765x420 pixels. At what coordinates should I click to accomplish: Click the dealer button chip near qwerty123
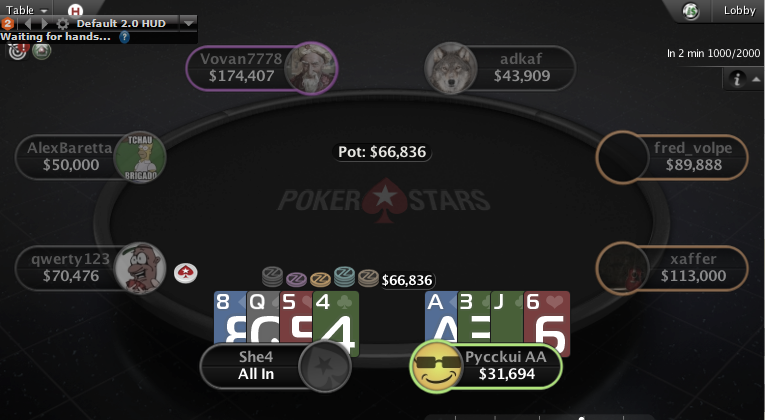click(x=186, y=273)
